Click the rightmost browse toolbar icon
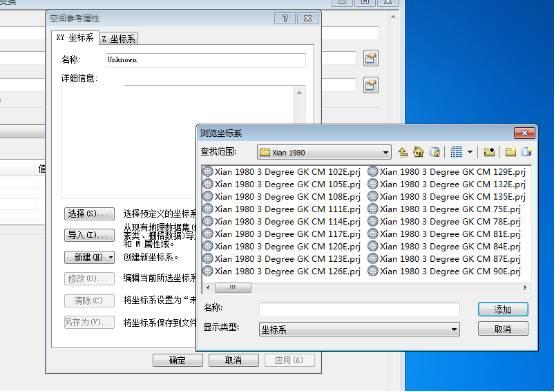Screen dimensions: 555x392 526,152
